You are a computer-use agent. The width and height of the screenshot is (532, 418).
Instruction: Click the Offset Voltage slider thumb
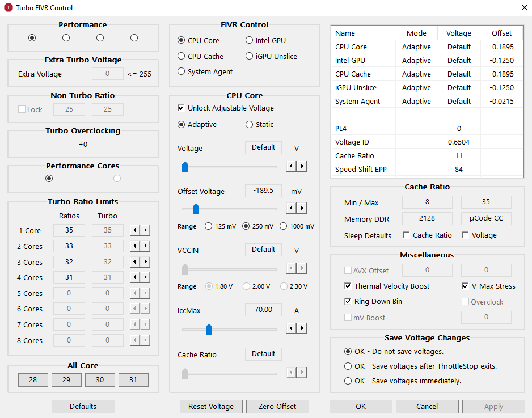click(196, 209)
